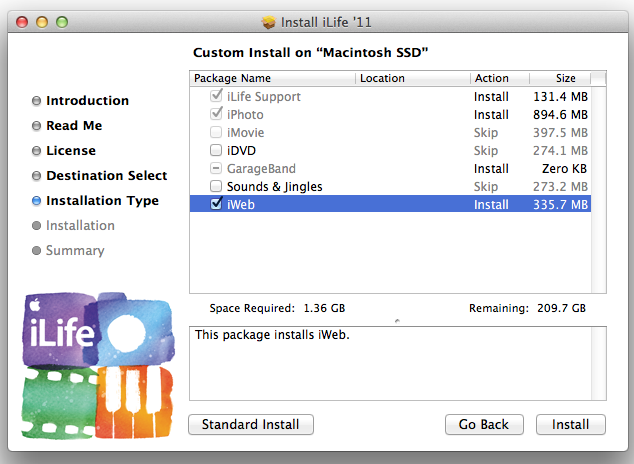This screenshot has height=464, width=634.
Task: Select the GarageBand package row
Action: [x=390, y=169]
